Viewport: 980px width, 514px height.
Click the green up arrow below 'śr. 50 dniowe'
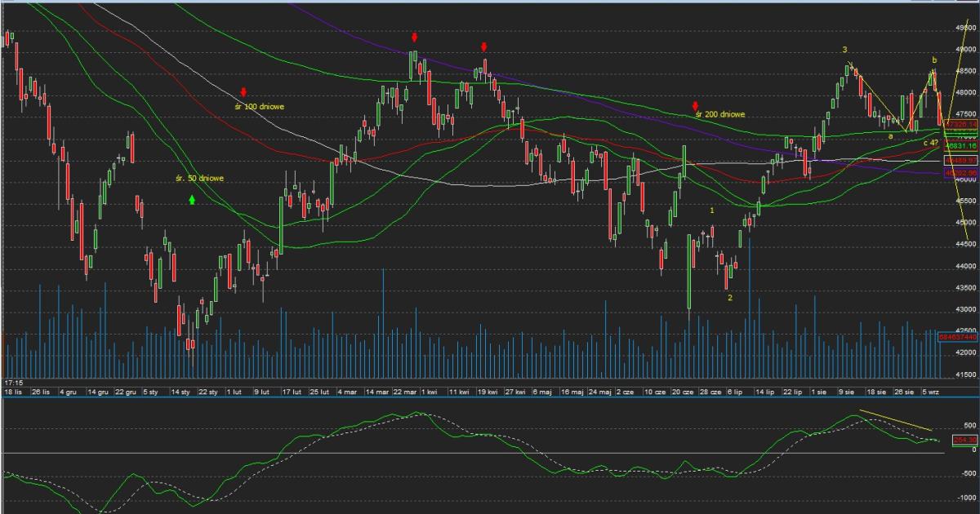(192, 198)
